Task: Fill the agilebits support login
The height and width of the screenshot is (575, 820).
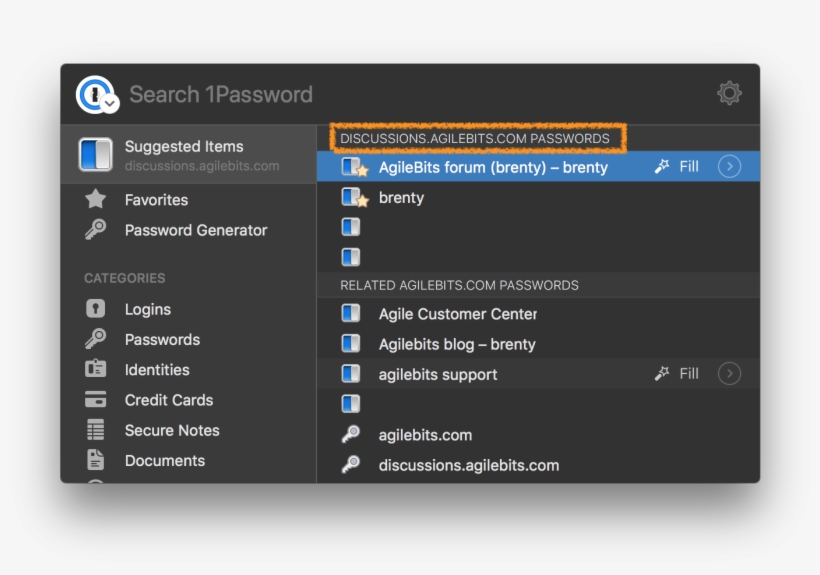Action: click(677, 374)
